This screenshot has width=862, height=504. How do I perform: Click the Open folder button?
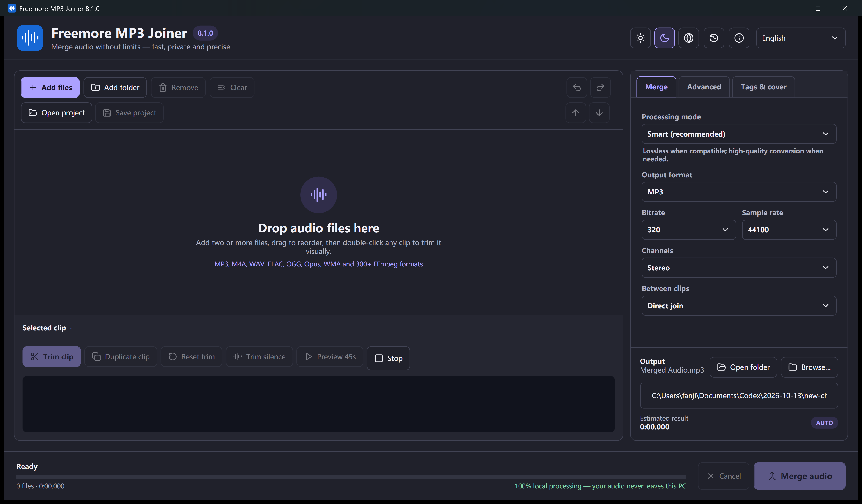743,367
